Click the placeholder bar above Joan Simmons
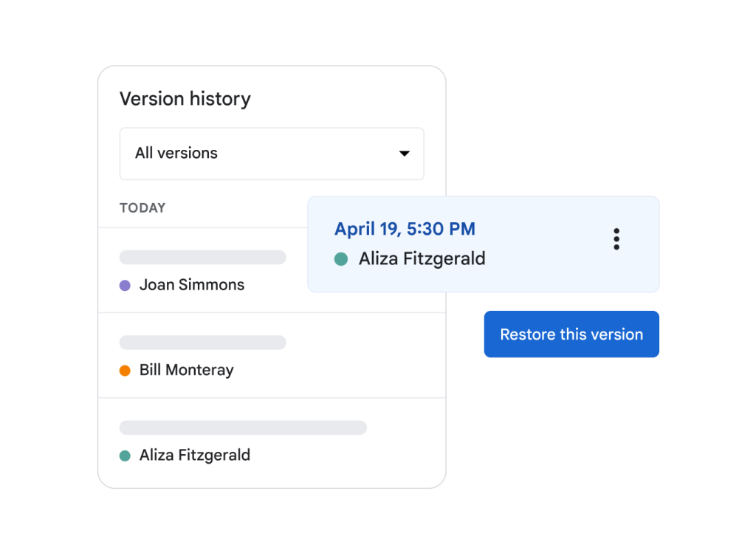This screenshot has height=553, width=756. [x=203, y=258]
